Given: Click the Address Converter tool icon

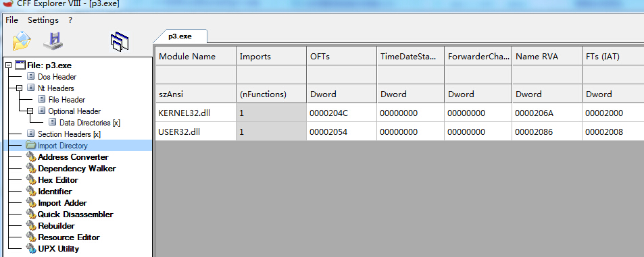Looking at the screenshot, I should [x=31, y=157].
